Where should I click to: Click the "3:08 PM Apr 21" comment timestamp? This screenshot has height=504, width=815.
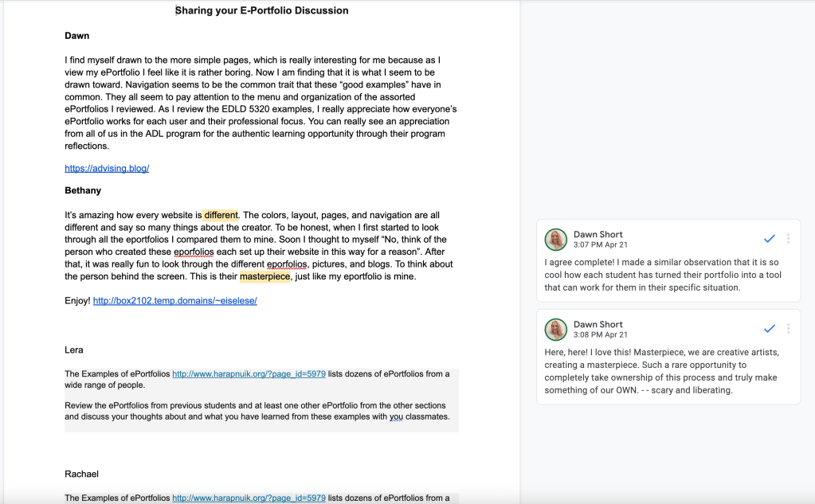click(601, 334)
